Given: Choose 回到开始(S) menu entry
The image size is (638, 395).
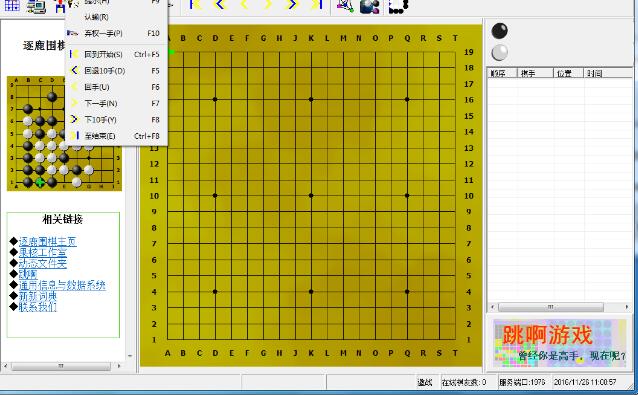Looking at the screenshot, I should (116, 54).
